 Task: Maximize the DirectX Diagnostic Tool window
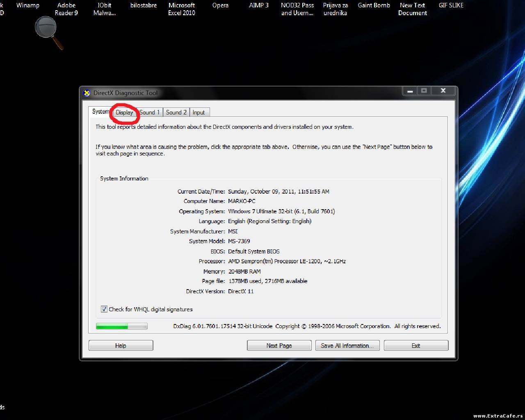click(x=424, y=91)
